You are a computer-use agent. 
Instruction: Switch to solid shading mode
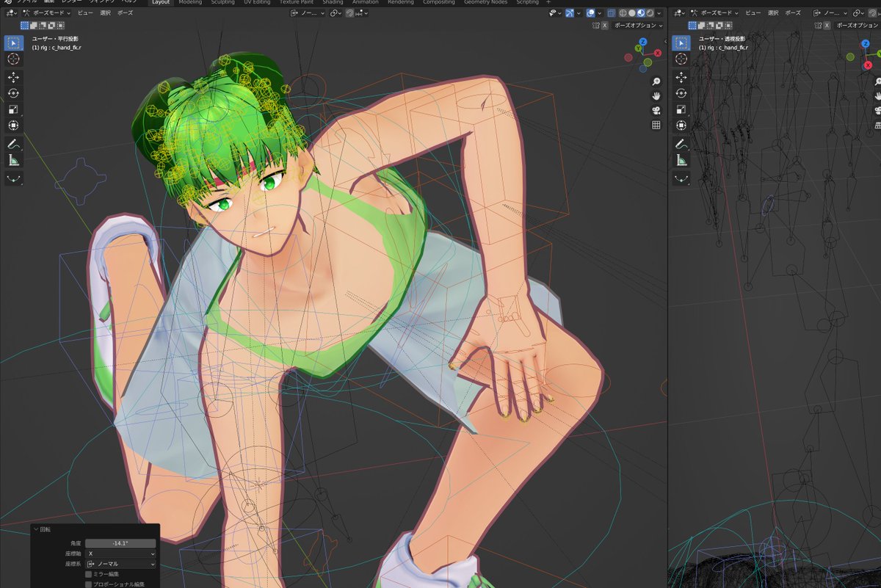coord(632,12)
